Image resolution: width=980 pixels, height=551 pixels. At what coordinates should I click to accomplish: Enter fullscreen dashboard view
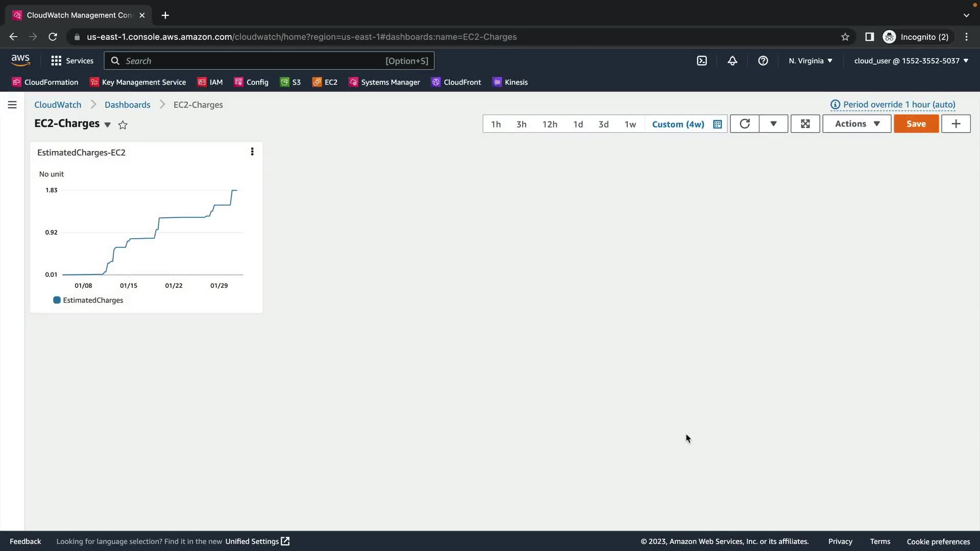click(x=805, y=124)
